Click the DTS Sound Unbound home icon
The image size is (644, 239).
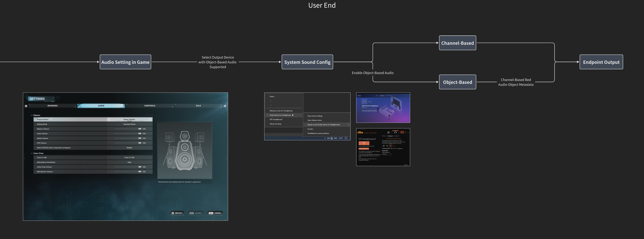(388, 132)
